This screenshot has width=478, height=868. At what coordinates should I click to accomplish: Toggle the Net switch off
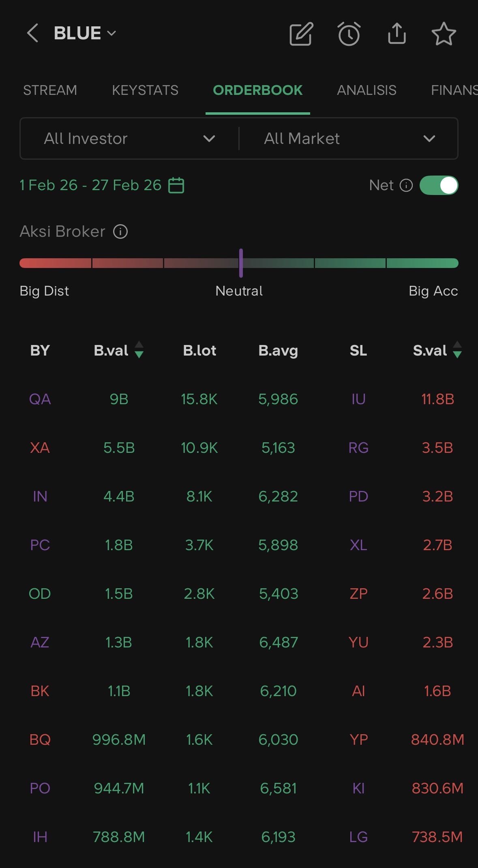439,185
